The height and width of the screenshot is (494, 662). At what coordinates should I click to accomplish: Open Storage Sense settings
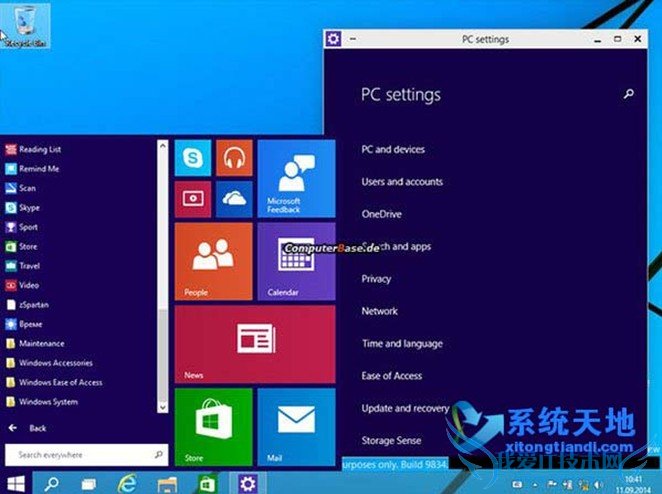click(x=391, y=440)
